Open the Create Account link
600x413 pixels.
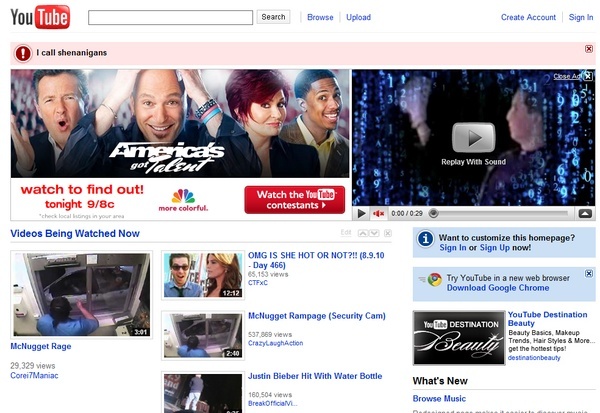[x=528, y=17]
